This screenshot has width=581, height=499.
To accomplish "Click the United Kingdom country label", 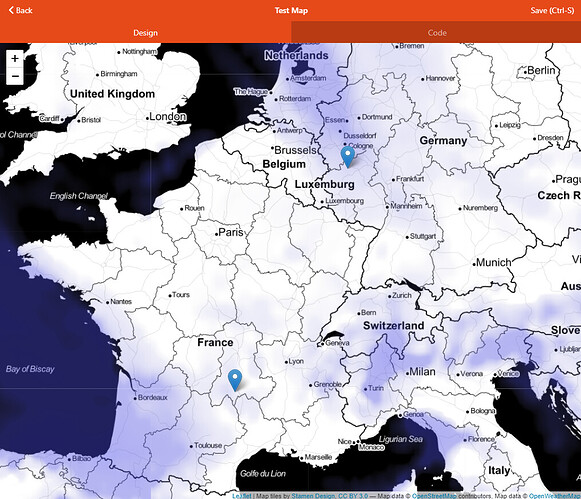I will click(x=112, y=94).
